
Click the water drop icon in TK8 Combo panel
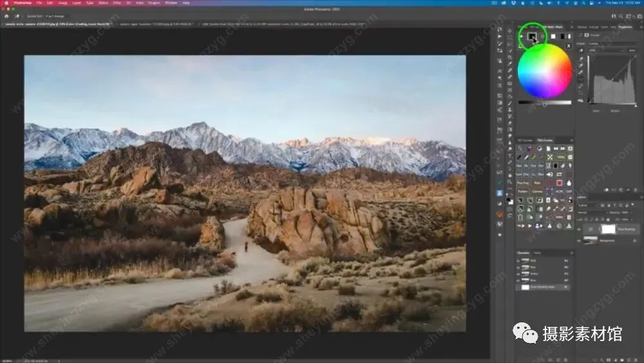[x=569, y=183]
